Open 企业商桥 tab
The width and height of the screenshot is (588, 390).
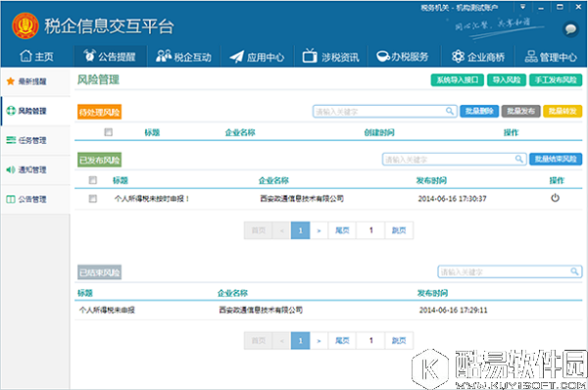click(478, 57)
